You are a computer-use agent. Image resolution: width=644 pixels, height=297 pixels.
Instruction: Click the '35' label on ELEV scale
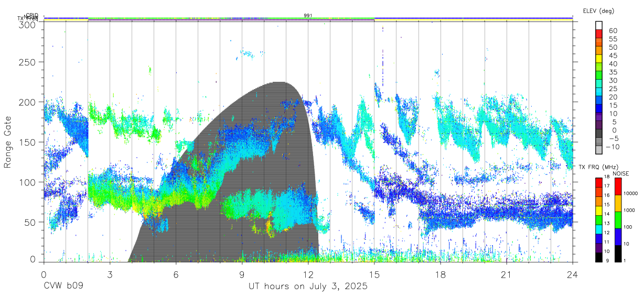(613, 72)
